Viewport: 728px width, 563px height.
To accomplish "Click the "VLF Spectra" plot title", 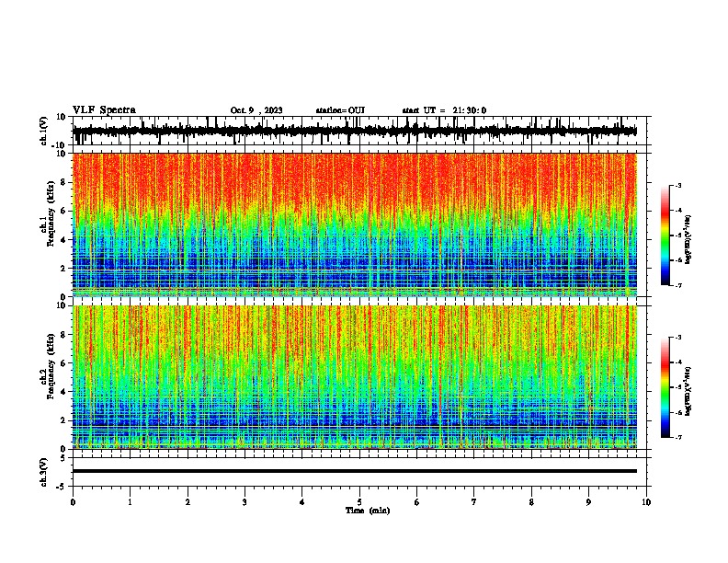I will point(104,110).
